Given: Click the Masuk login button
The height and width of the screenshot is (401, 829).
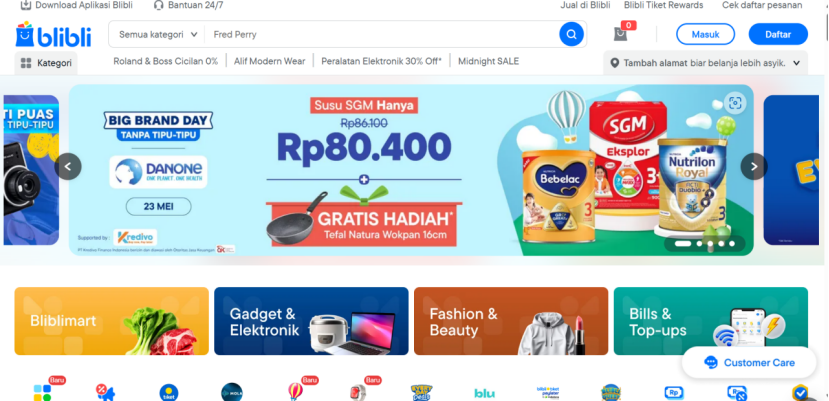Looking at the screenshot, I should click(705, 34).
